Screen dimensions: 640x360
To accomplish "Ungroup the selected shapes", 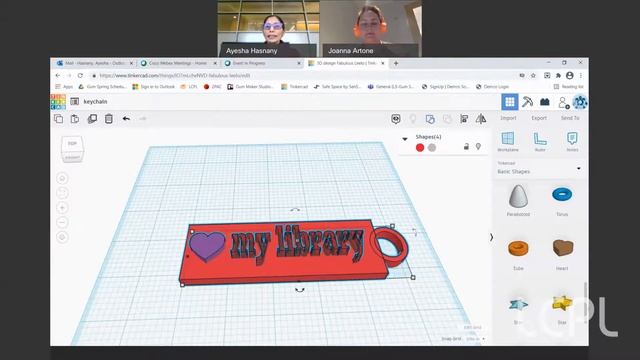I will [447, 119].
